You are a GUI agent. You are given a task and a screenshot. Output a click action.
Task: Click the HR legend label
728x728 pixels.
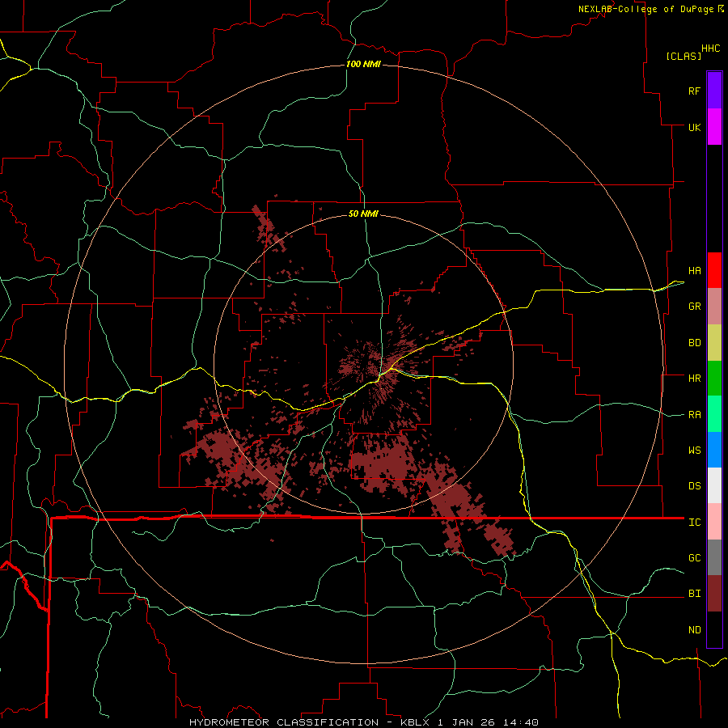(x=694, y=379)
